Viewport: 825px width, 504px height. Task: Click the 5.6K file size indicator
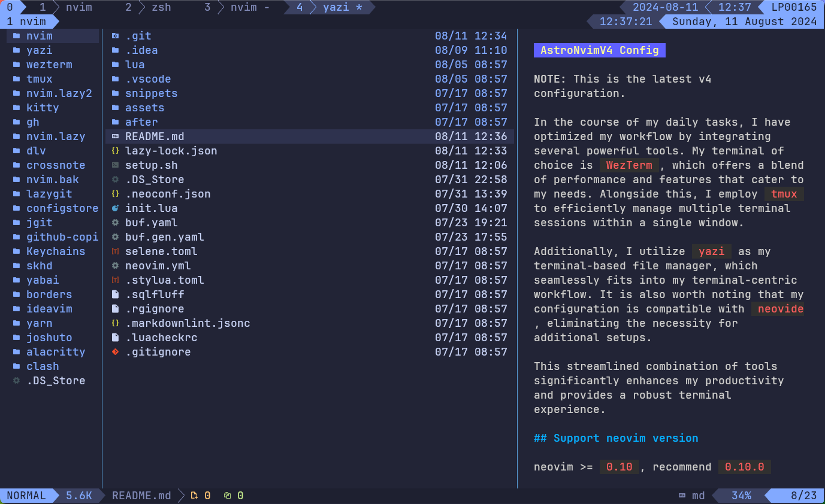point(79,496)
